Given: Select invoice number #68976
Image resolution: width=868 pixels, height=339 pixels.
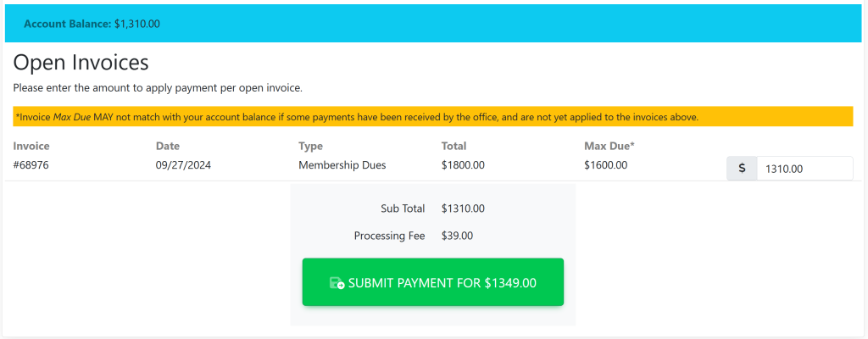Looking at the screenshot, I should (31, 165).
